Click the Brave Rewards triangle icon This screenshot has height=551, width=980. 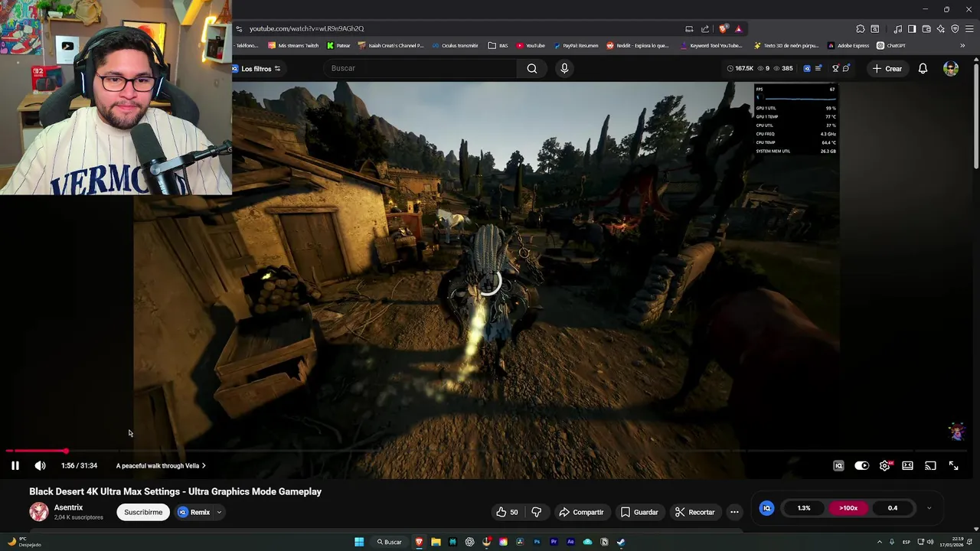click(739, 29)
